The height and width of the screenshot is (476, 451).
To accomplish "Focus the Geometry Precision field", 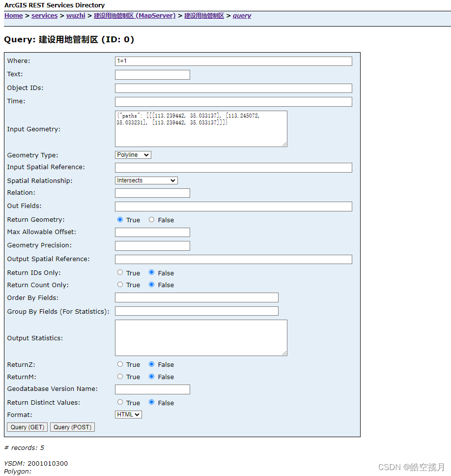I will (152, 246).
